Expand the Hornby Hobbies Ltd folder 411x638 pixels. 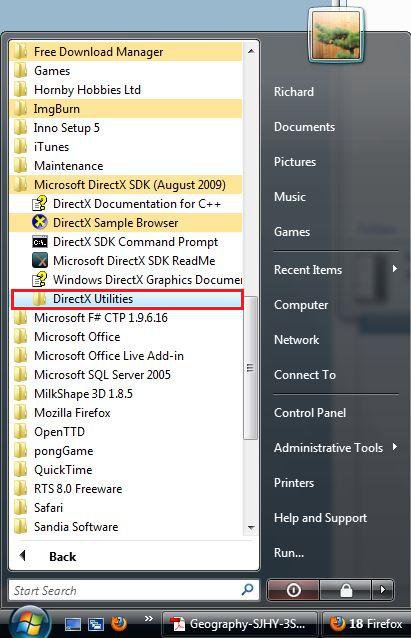point(126,90)
